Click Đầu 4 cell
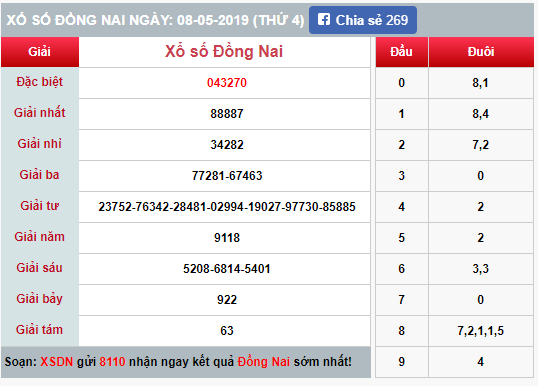Screen dimensions: 538x386 (402, 207)
